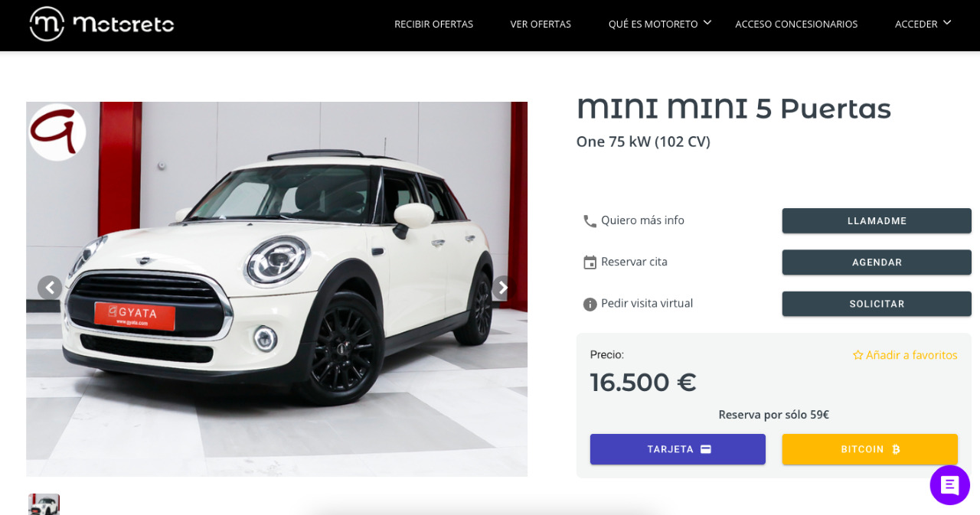Pay reservation with the BITCOIN button
The image size is (980, 515).
pos(870,449)
